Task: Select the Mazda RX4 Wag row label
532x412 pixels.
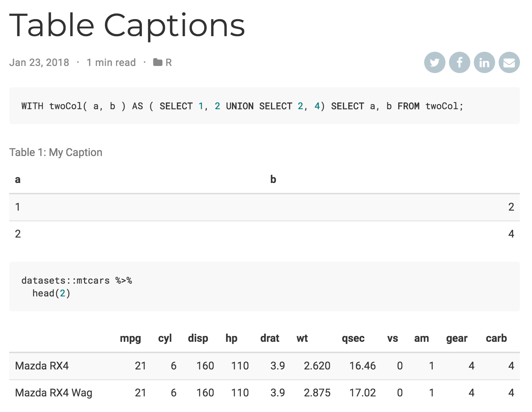Action: (54, 393)
